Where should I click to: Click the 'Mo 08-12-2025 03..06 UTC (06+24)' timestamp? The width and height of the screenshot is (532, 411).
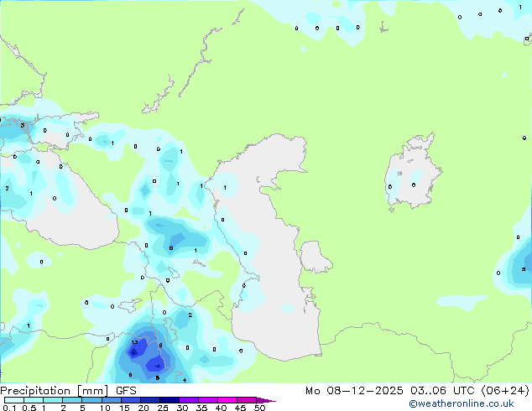[x=417, y=391]
